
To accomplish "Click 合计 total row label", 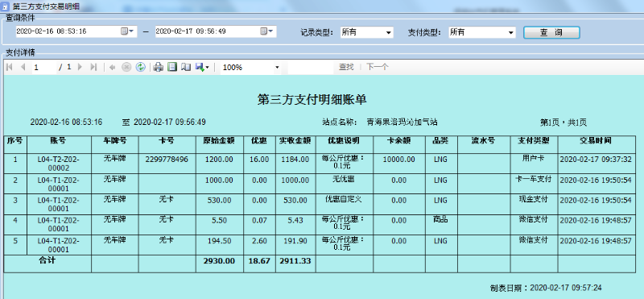I will point(47,260).
